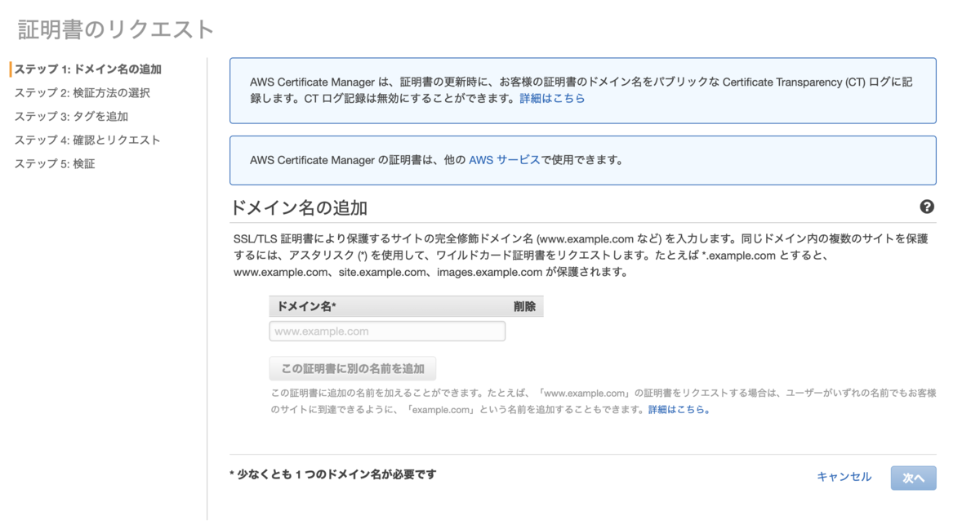This screenshot has width=980, height=525.
Task: Click the domain name input field
Action: 387,331
